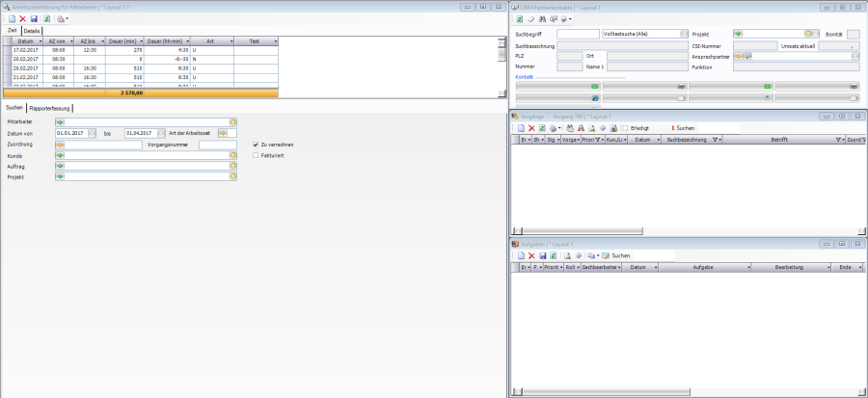Viewport: 868px width, 398px height.
Task: Tick the Erledigt checkbox in Vorgänge toolbar
Action: (625, 127)
